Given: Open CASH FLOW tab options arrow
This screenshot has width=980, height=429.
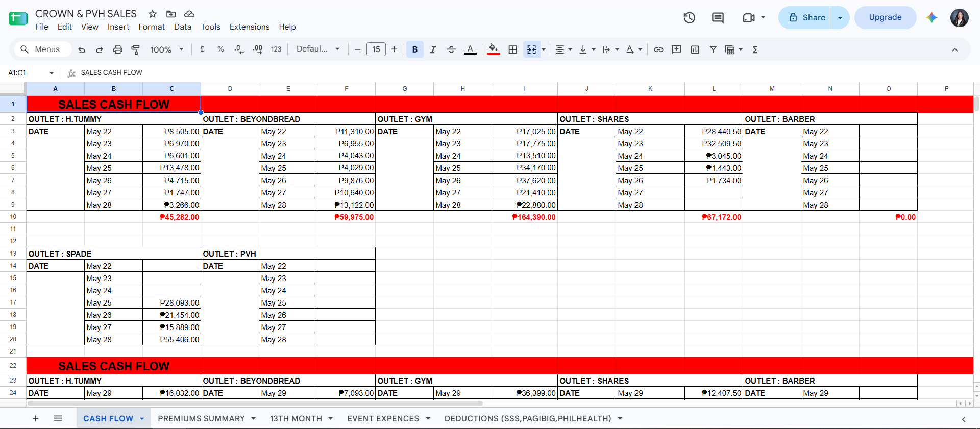Looking at the screenshot, I should tap(142, 419).
